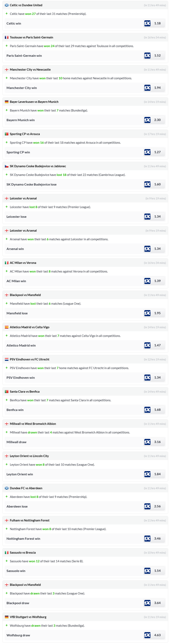Click the Czech flag next to SK Dynamo Ceske Budejovice
The image size is (169, 644).
coord(7,166)
